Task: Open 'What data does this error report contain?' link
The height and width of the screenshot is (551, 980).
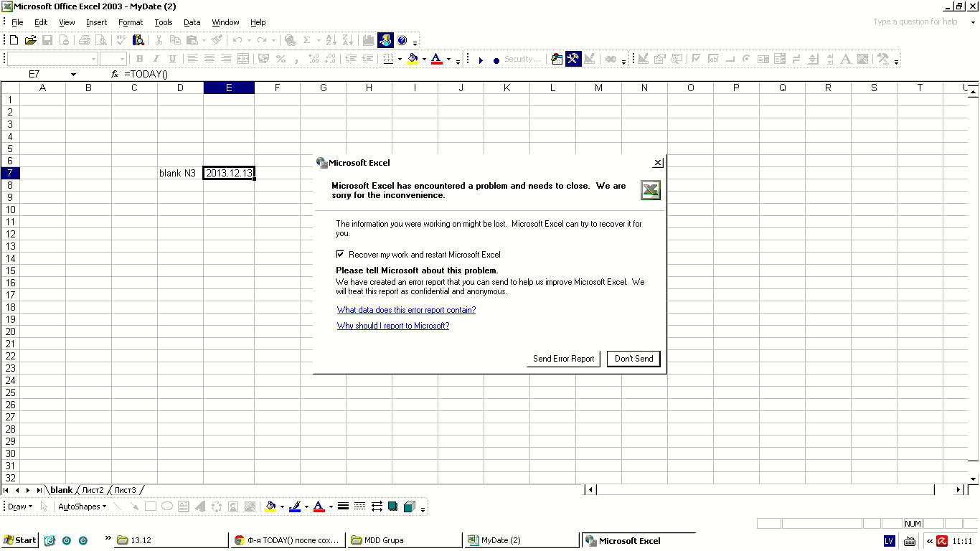Action: coord(407,310)
